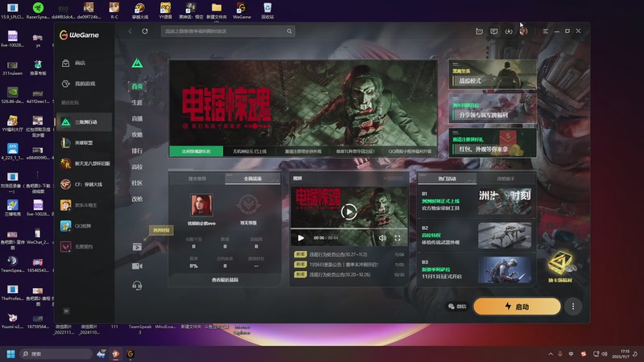
Task: Play video with the bottom-left play control
Action: 300,238
